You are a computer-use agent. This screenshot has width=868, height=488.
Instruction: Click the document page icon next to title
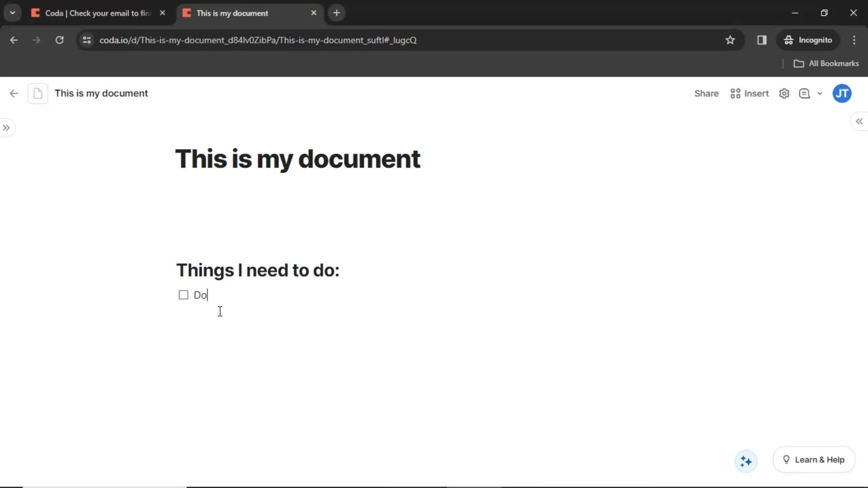(37, 93)
